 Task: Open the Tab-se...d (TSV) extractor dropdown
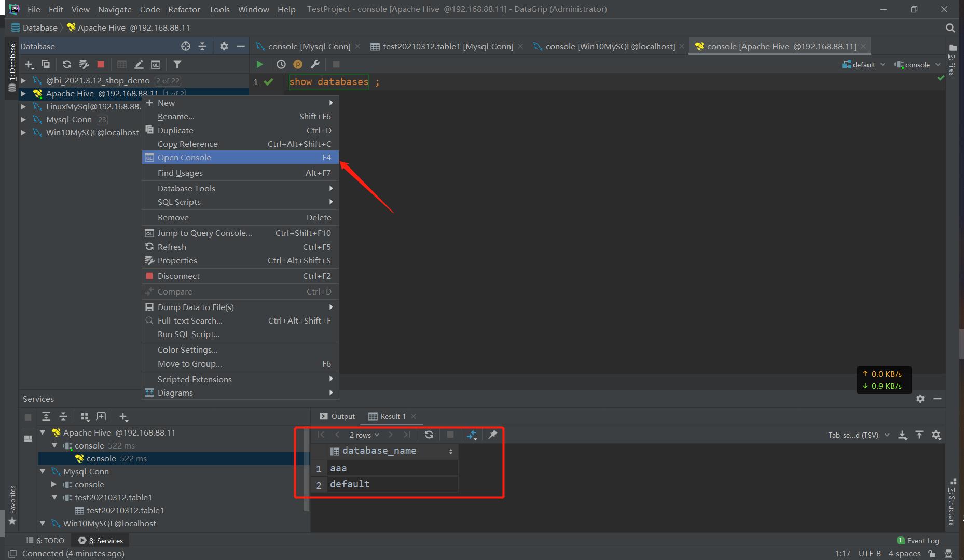859,435
